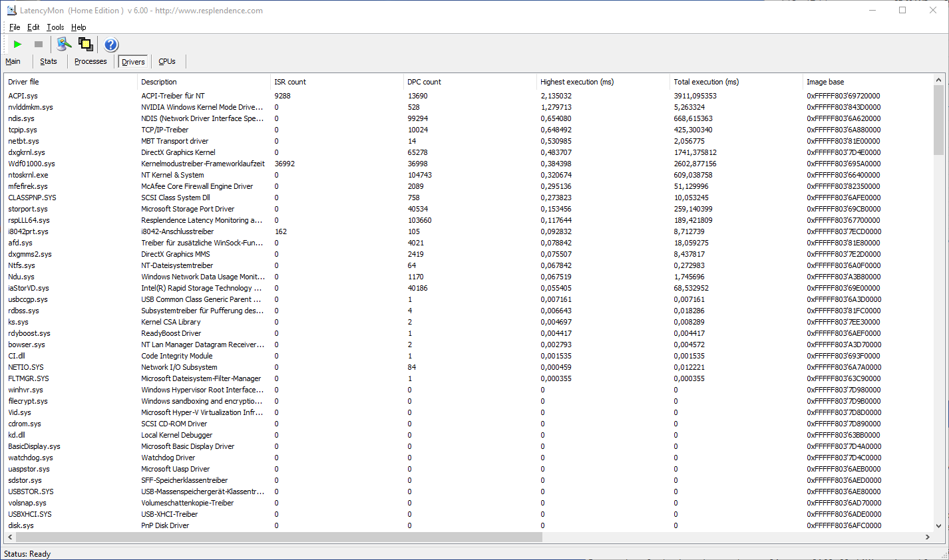Image resolution: width=949 pixels, height=560 pixels.
Task: Select the rspLLL64.sys row
Action: pyautogui.click(x=469, y=220)
